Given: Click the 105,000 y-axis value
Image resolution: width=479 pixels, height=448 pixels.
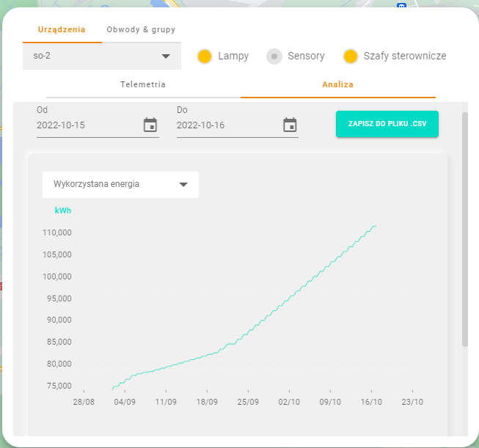Looking at the screenshot, I should pyautogui.click(x=57, y=254).
